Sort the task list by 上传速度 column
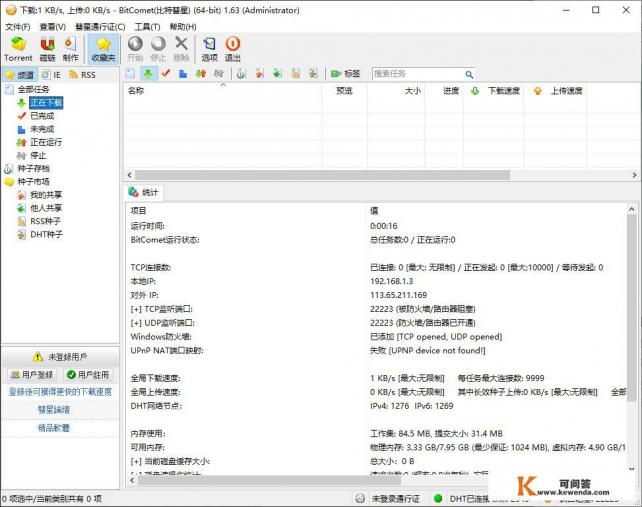Image resolution: width=642 pixels, height=507 pixels. click(x=556, y=91)
